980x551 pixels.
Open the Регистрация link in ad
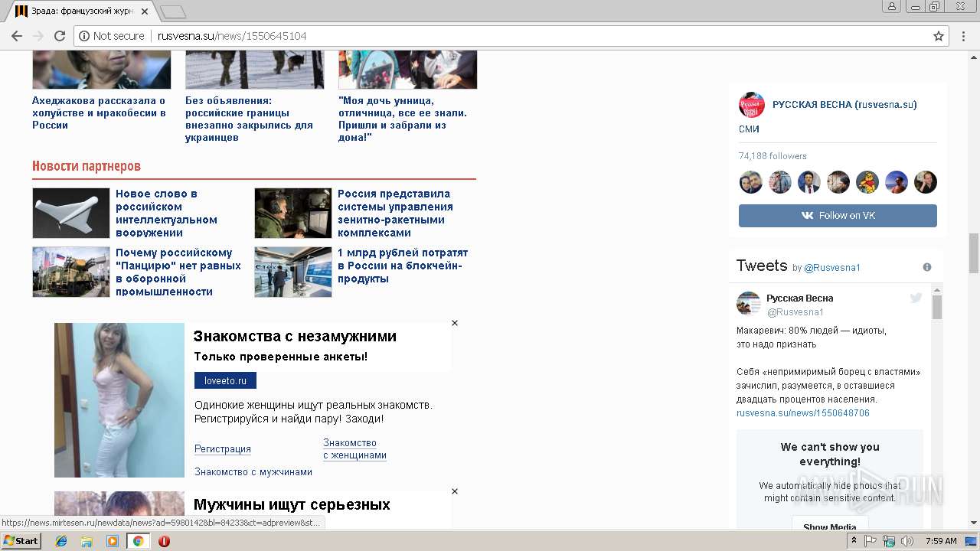pos(223,449)
